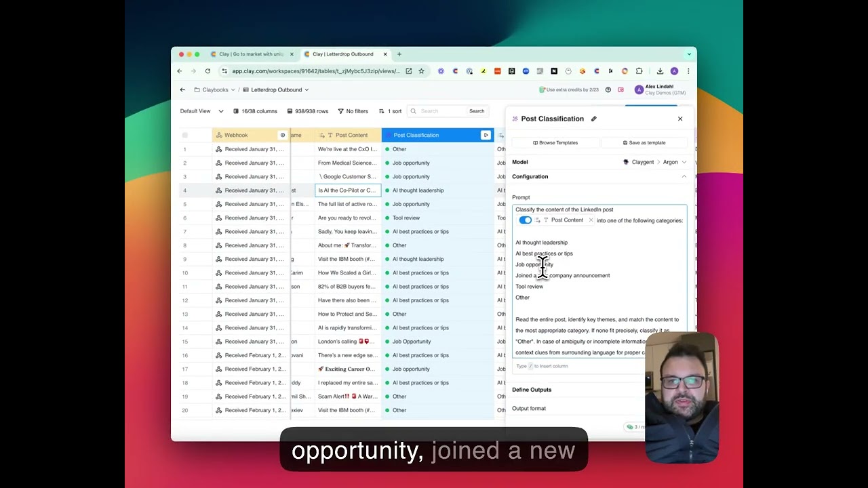868x488 pixels.
Task: Click the Post Classification column header
Action: click(x=438, y=136)
